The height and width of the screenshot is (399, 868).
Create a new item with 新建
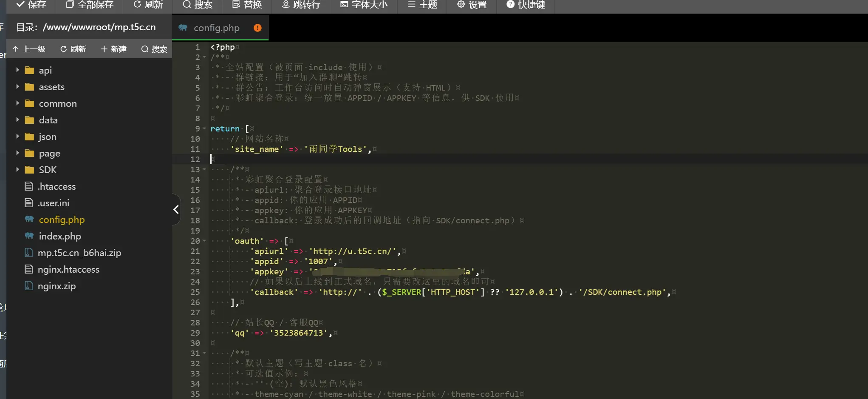tap(113, 49)
